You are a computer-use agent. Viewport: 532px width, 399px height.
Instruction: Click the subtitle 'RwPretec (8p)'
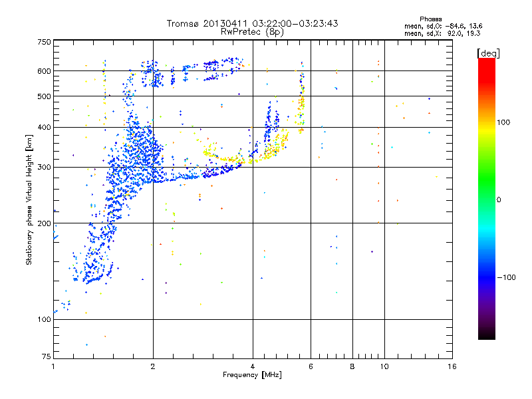[x=252, y=32]
